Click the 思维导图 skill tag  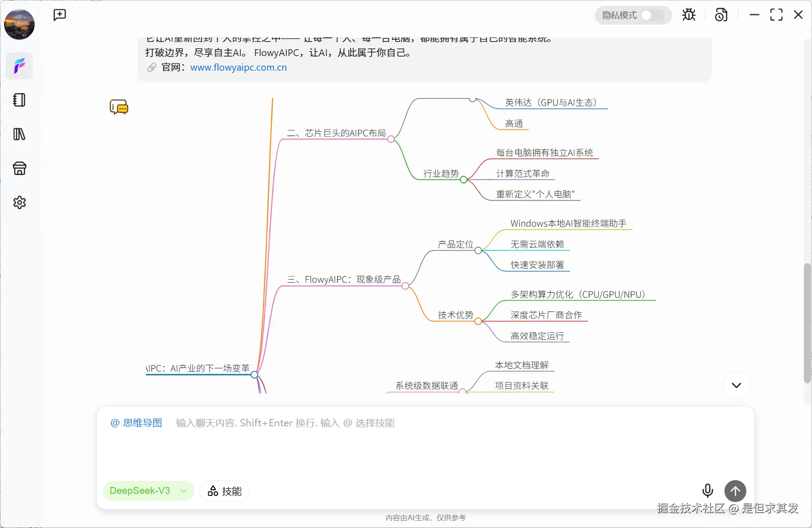(x=136, y=423)
